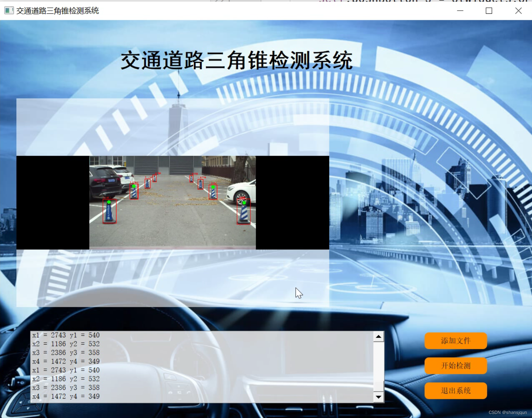532x418 pixels.
Task: Click the scrollbar up arrow of the coordinate list
Action: [x=379, y=336]
